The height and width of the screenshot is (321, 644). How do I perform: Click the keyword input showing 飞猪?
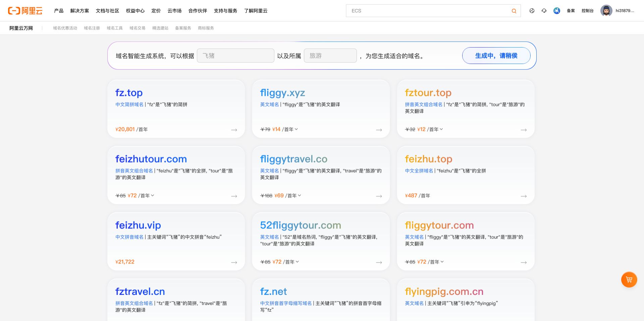click(x=235, y=56)
